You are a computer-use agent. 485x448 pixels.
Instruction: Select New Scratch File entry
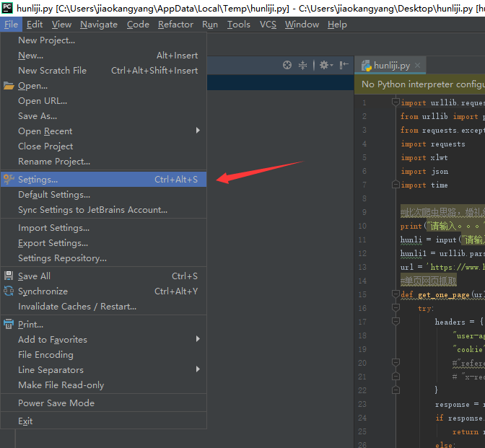[x=104, y=71]
